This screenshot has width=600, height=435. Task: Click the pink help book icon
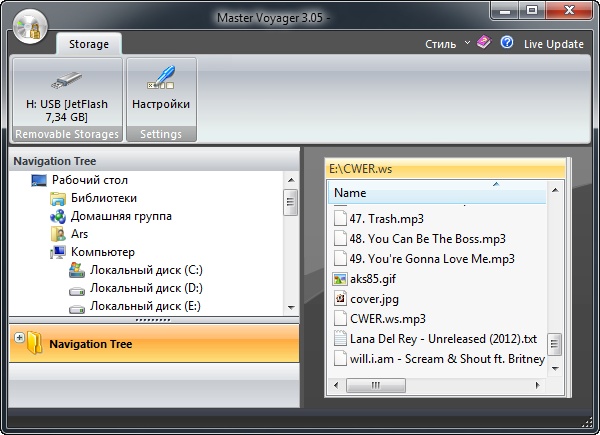point(484,43)
